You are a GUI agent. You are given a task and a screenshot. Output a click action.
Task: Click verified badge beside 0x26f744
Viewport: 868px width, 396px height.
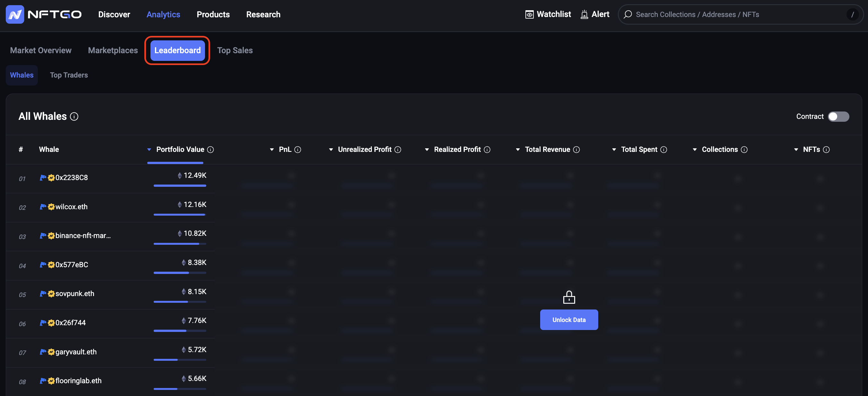[51, 323]
